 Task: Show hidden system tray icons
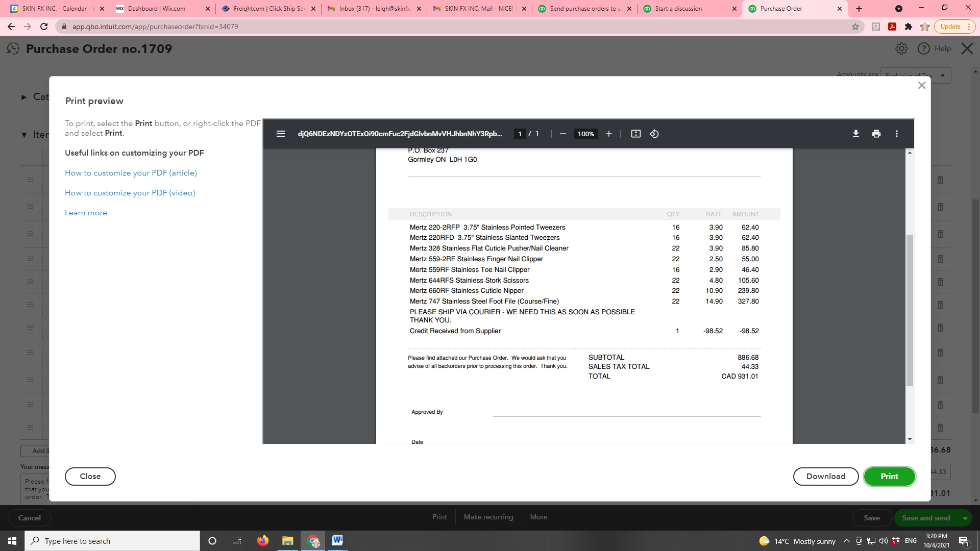point(846,541)
